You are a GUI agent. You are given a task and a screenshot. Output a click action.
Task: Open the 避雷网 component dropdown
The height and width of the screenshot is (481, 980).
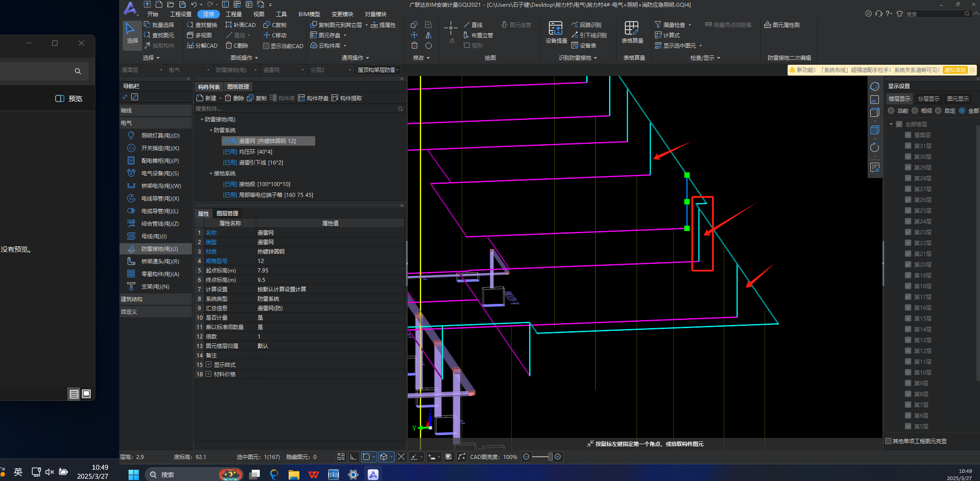[x=283, y=70]
